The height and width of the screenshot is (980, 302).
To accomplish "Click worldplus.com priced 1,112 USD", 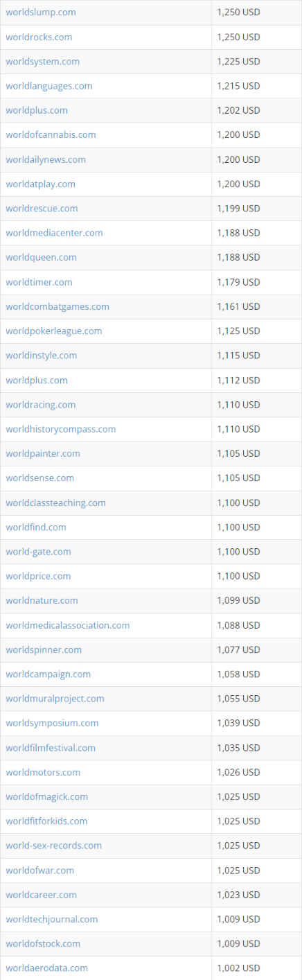I will [x=37, y=380].
